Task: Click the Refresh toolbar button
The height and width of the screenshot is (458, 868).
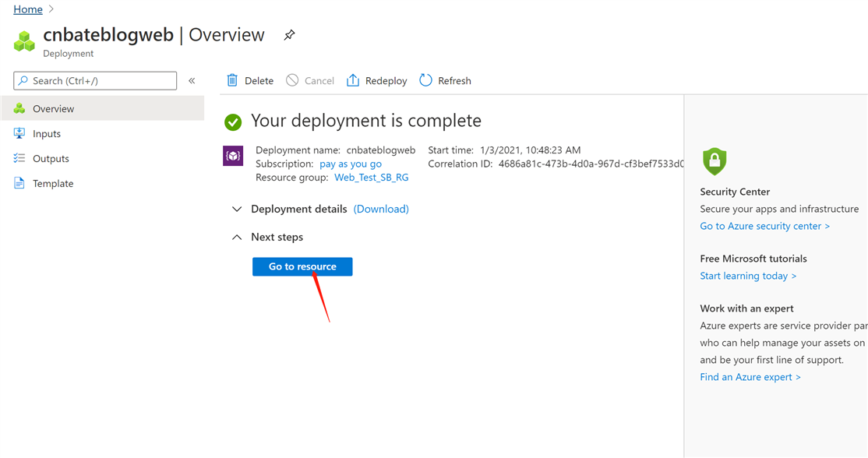Action: coord(445,81)
